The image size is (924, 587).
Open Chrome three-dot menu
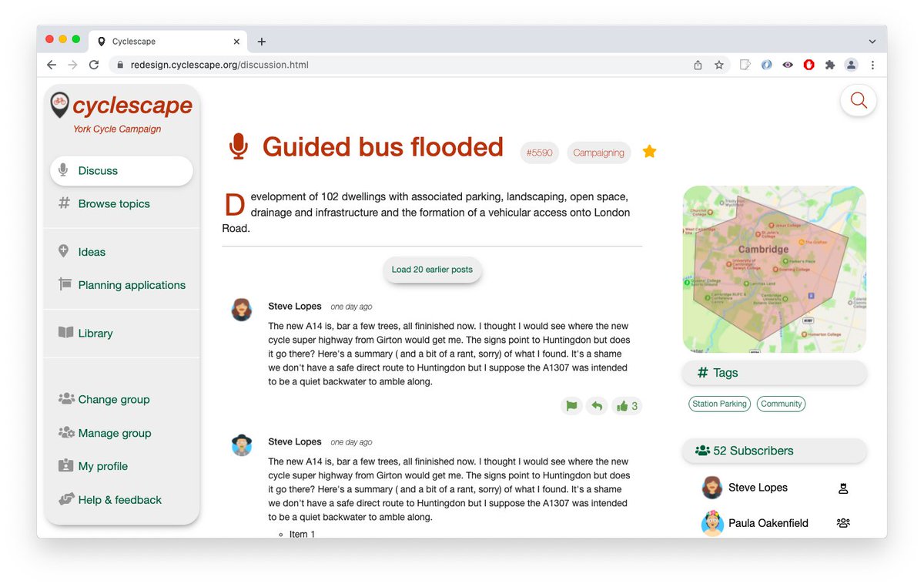(872, 65)
